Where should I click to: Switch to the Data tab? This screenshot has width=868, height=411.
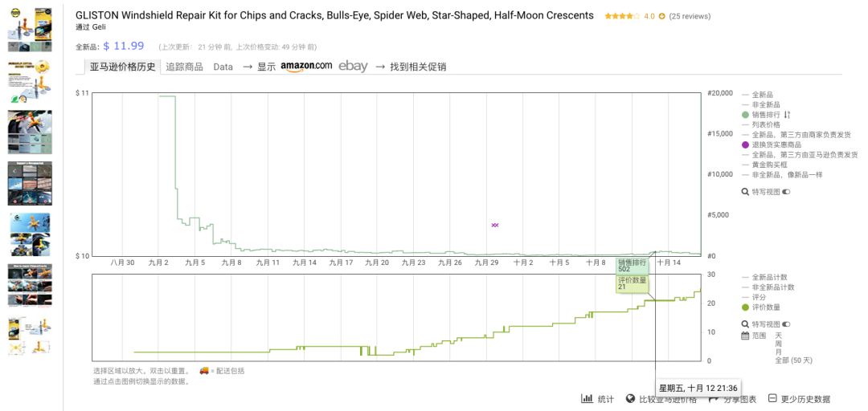click(223, 67)
